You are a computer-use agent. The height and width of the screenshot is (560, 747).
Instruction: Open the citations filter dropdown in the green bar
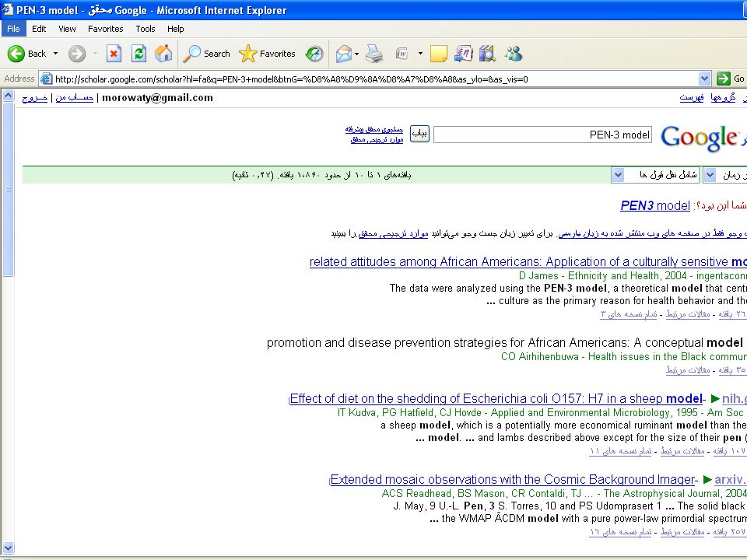pyautogui.click(x=655, y=175)
